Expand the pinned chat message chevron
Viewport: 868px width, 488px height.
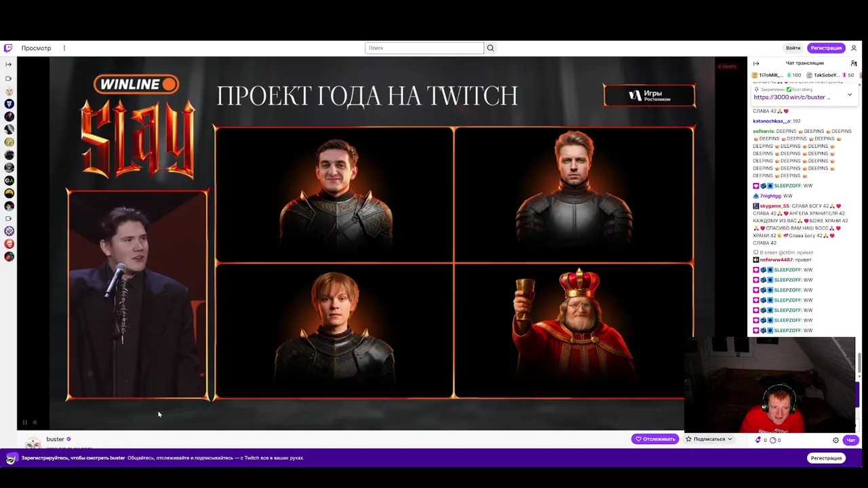tap(850, 94)
